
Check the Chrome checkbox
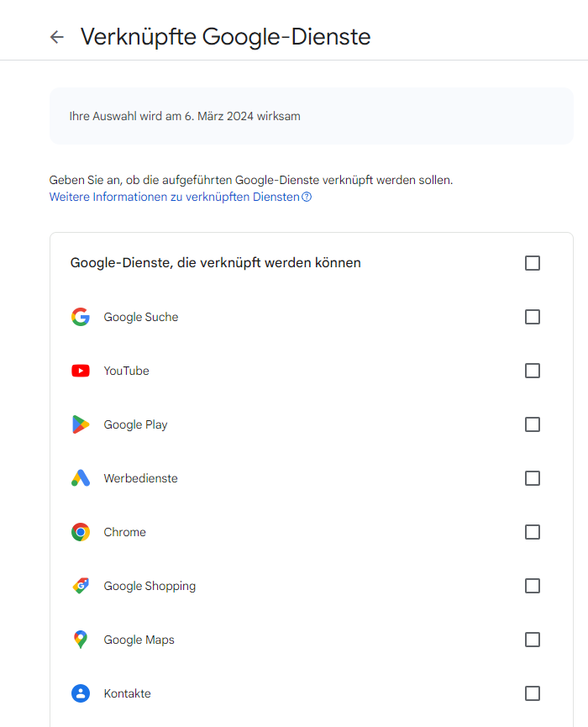pos(532,532)
